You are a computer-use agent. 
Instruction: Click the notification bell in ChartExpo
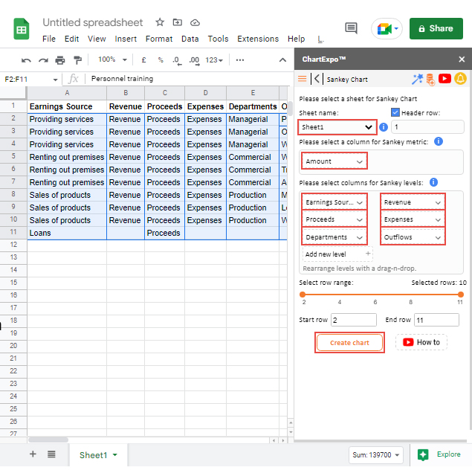tap(460, 79)
